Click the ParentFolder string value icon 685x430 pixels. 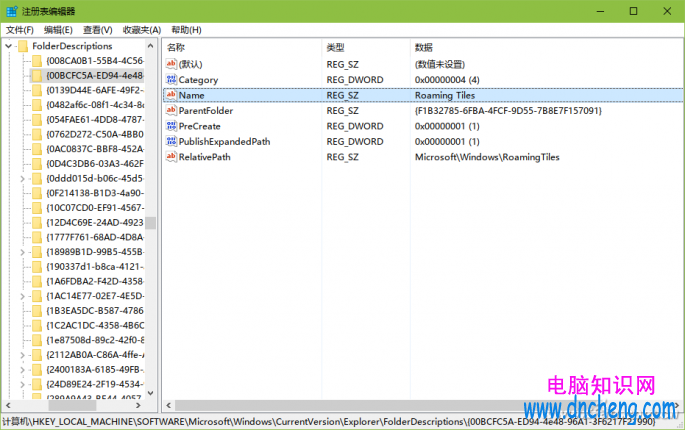(x=170, y=110)
